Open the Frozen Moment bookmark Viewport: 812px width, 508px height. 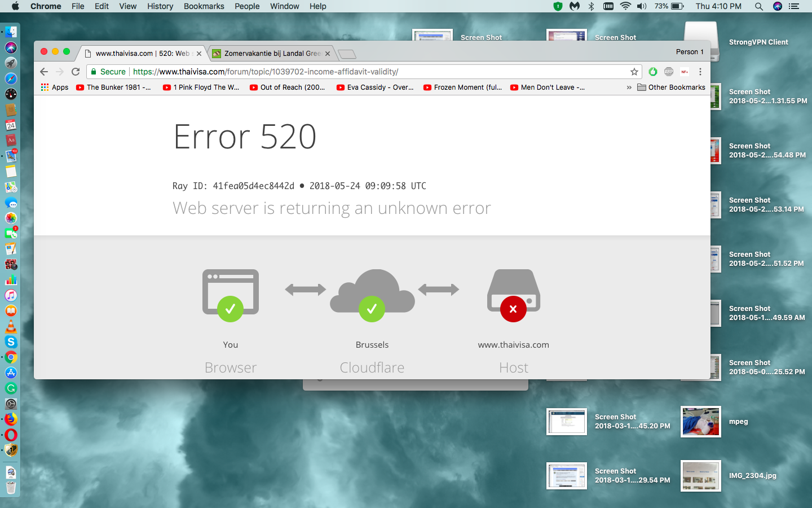(462, 87)
